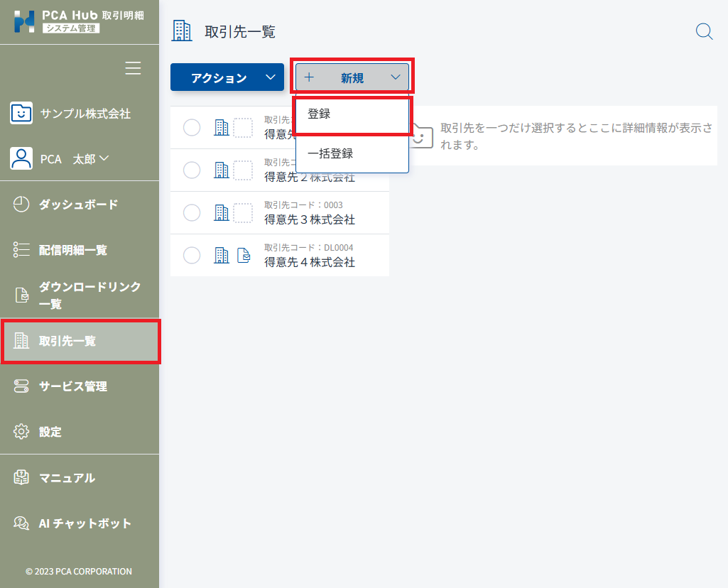Open the マニュアル link

(x=66, y=478)
